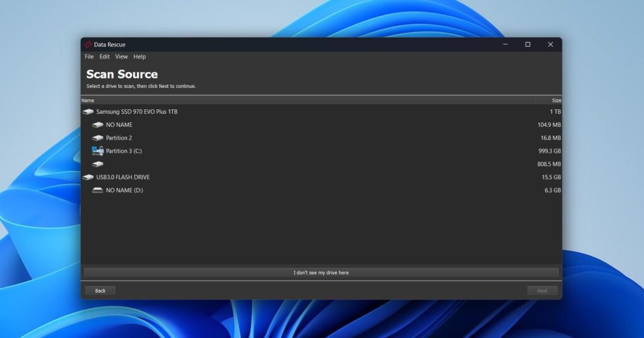Click the unnamed 808.5 MB partition icon
This screenshot has width=644, height=338.
pos(97,164)
